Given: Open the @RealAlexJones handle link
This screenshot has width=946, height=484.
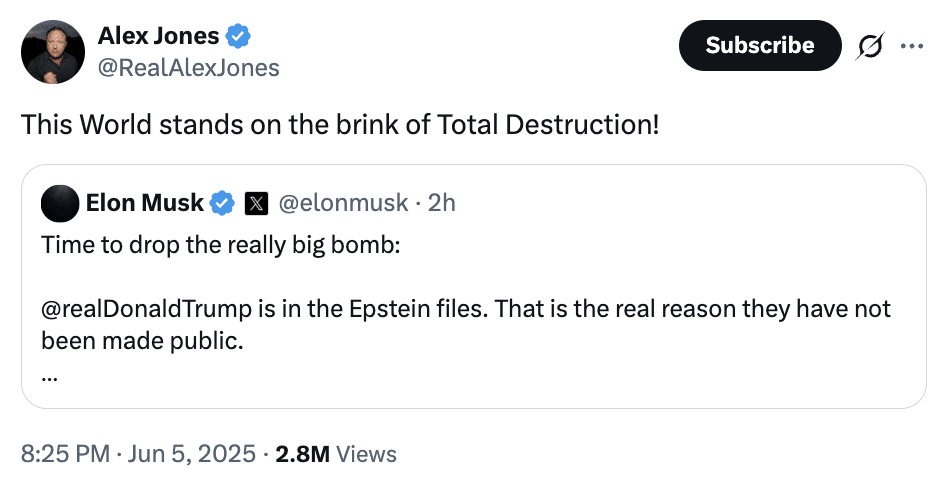Looking at the screenshot, I should pyautogui.click(x=189, y=68).
